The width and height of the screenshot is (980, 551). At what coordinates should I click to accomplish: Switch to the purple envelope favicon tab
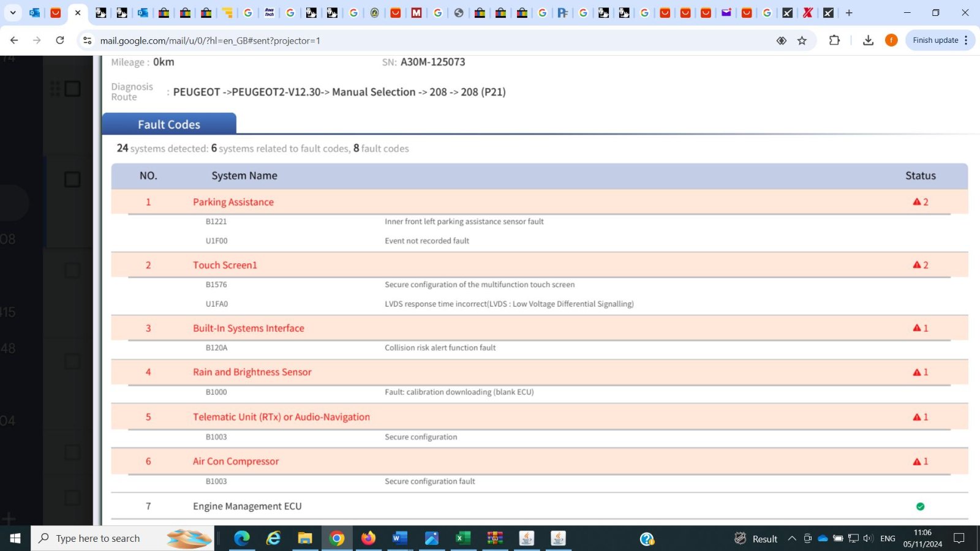[x=726, y=12]
